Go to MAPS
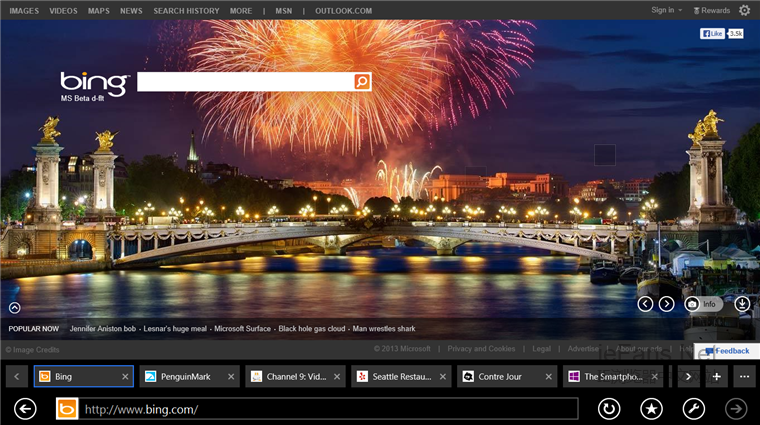The height and width of the screenshot is (425, 760). (98, 11)
